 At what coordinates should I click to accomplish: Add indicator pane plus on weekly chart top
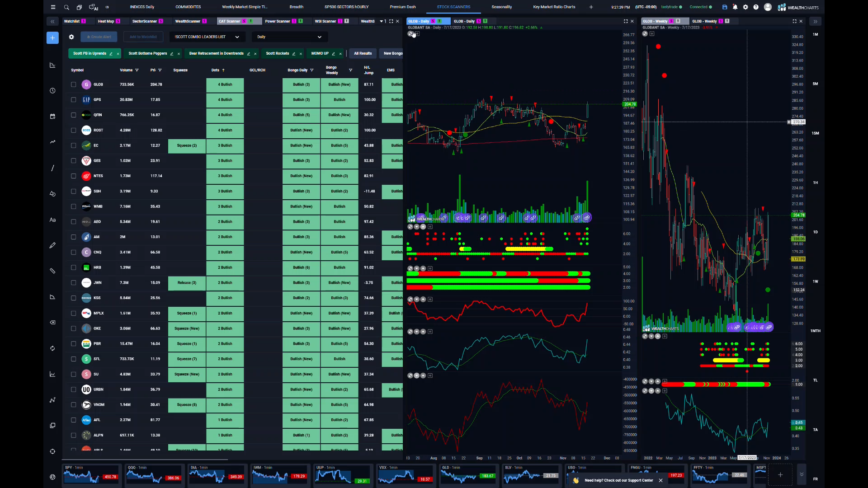pyautogui.click(x=652, y=34)
